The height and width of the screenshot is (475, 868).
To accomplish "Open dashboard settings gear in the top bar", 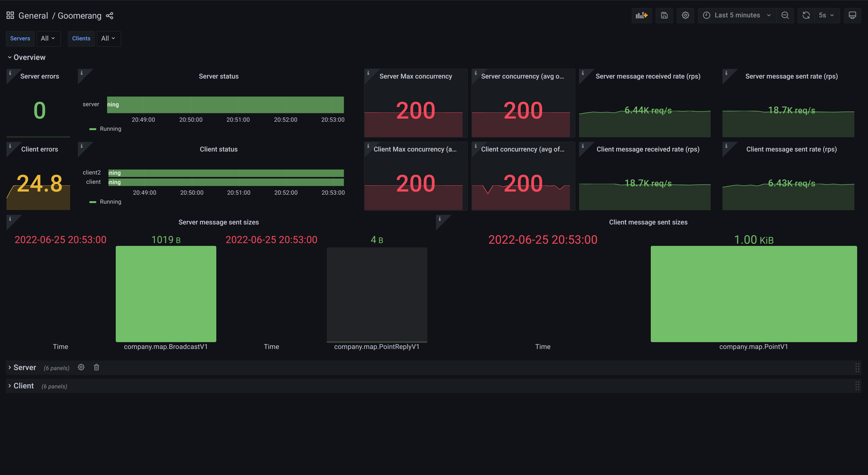I will [x=685, y=15].
